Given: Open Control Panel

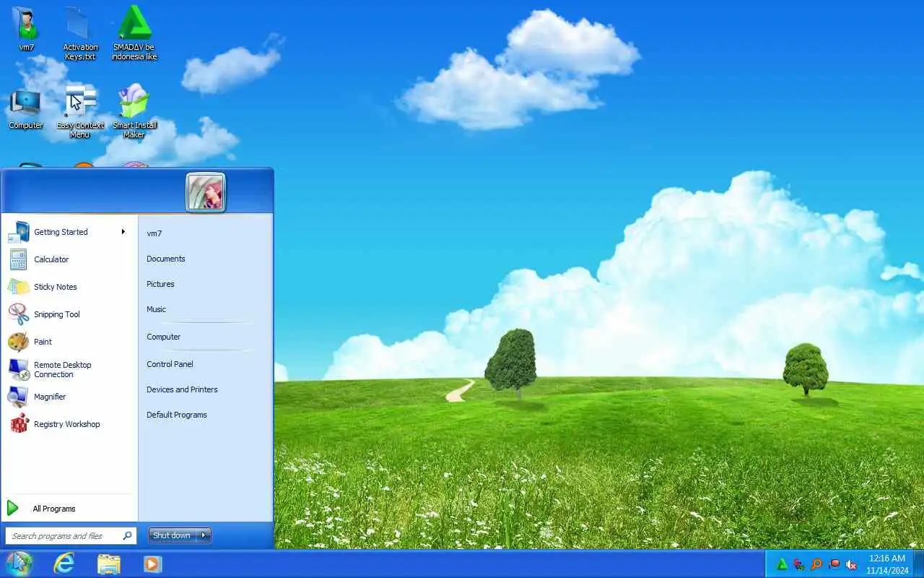Looking at the screenshot, I should [170, 364].
